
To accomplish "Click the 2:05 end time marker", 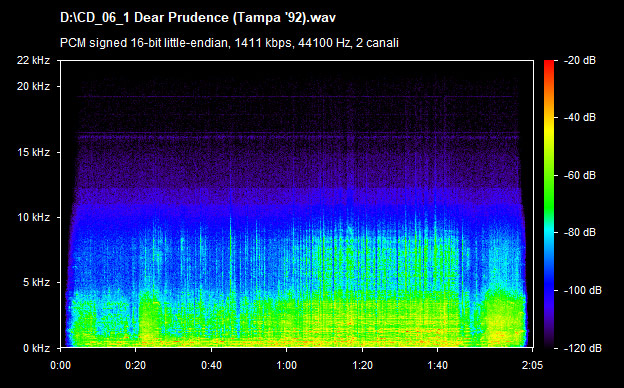I will coord(532,365).
